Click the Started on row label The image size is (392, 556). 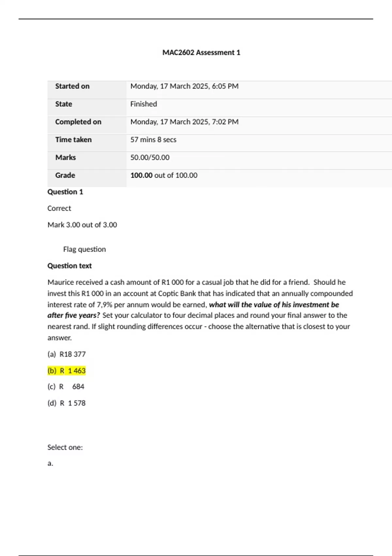72,86
